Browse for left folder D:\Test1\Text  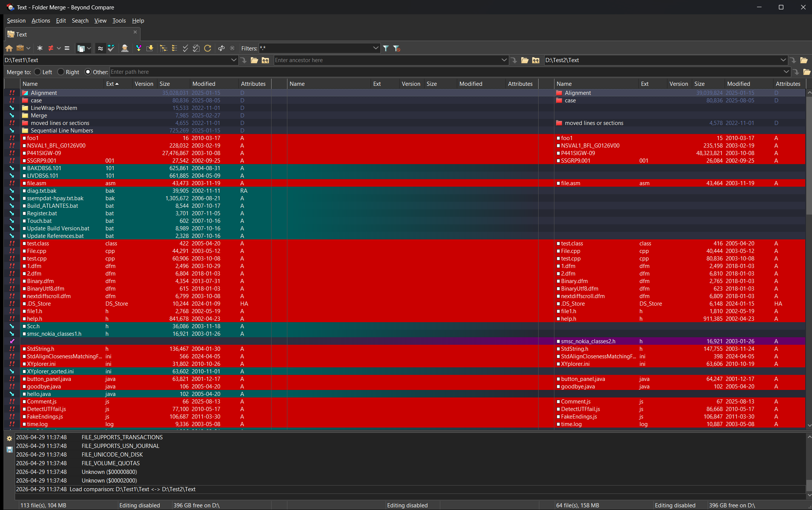254,60
